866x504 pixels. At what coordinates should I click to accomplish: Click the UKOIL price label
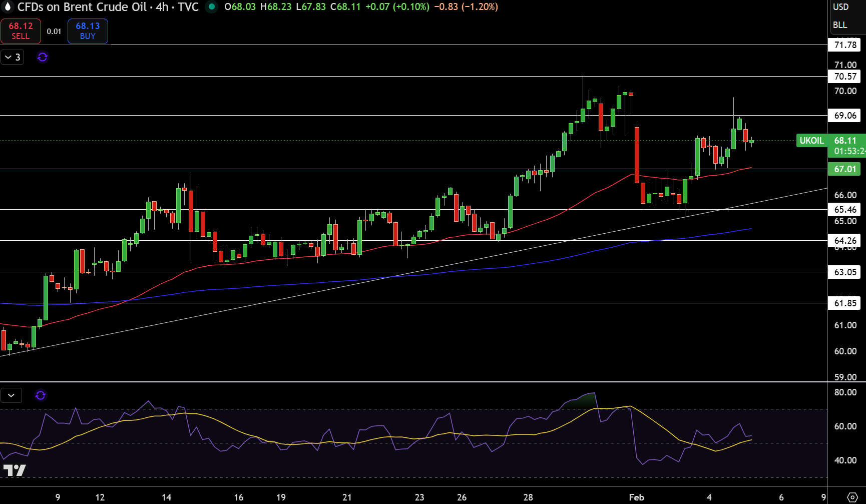(811, 141)
